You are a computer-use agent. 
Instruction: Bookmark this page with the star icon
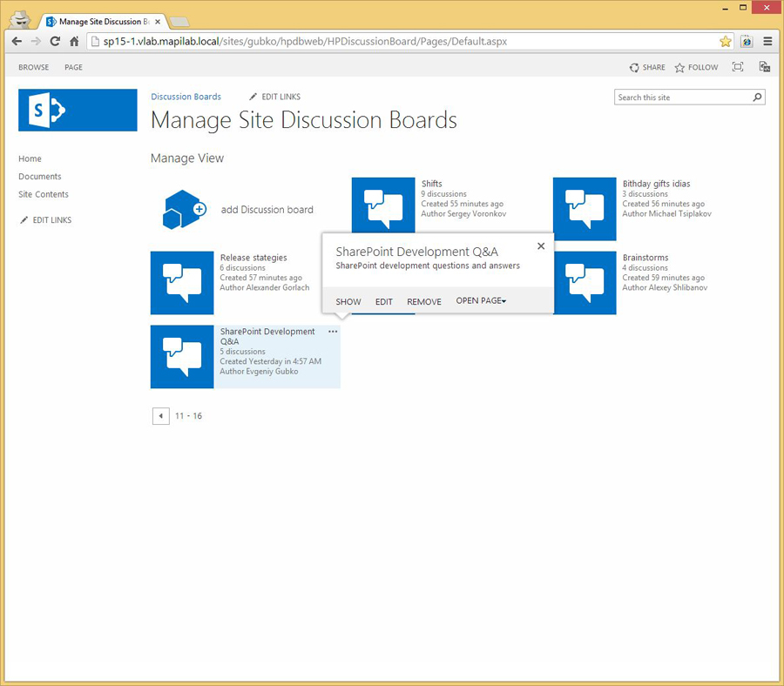(725, 42)
